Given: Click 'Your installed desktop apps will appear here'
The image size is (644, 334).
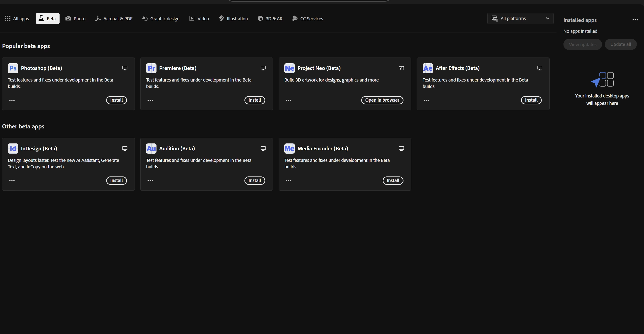Looking at the screenshot, I should coord(602,99).
